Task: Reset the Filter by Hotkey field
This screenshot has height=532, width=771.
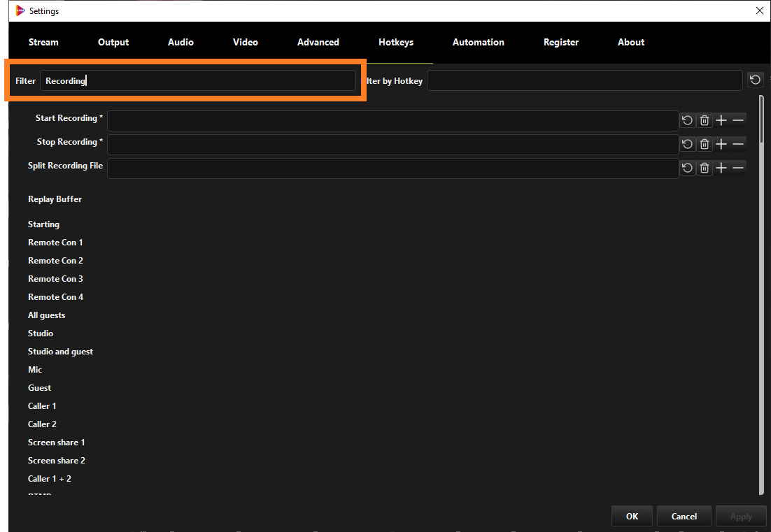Action: 756,80
